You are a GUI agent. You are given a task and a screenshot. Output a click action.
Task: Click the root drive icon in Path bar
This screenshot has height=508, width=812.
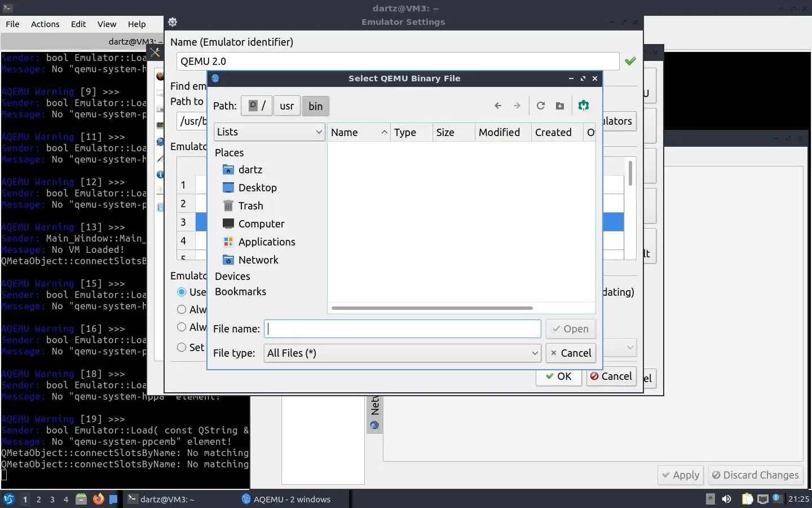coord(257,106)
